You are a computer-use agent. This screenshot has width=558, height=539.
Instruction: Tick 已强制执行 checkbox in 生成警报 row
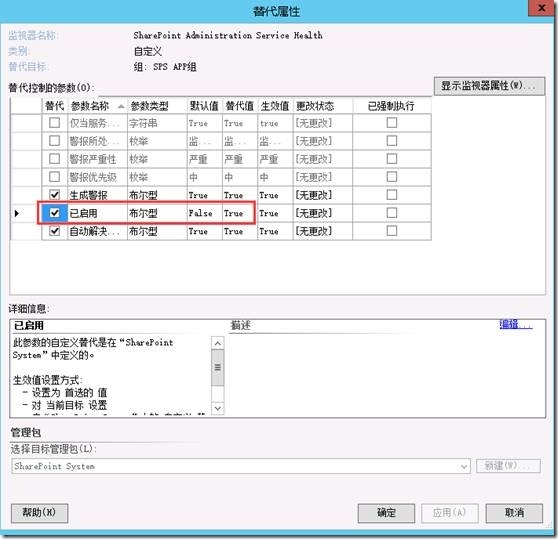coord(391,195)
